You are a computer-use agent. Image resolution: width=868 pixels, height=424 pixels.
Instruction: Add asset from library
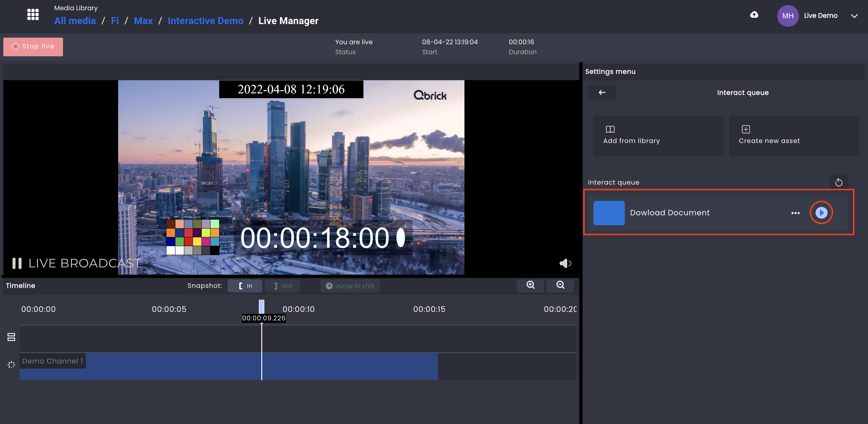click(x=658, y=136)
